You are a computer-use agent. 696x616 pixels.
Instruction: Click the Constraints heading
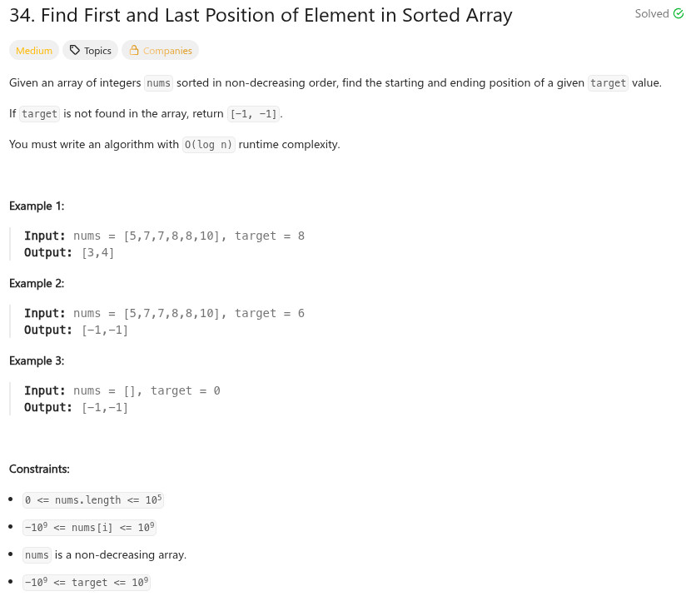(39, 469)
